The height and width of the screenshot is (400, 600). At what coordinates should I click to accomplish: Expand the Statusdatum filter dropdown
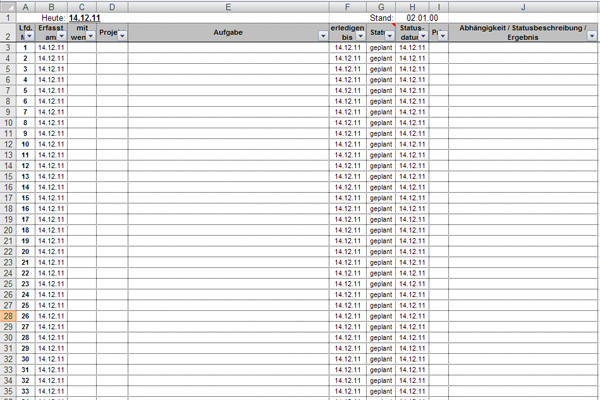click(424, 35)
